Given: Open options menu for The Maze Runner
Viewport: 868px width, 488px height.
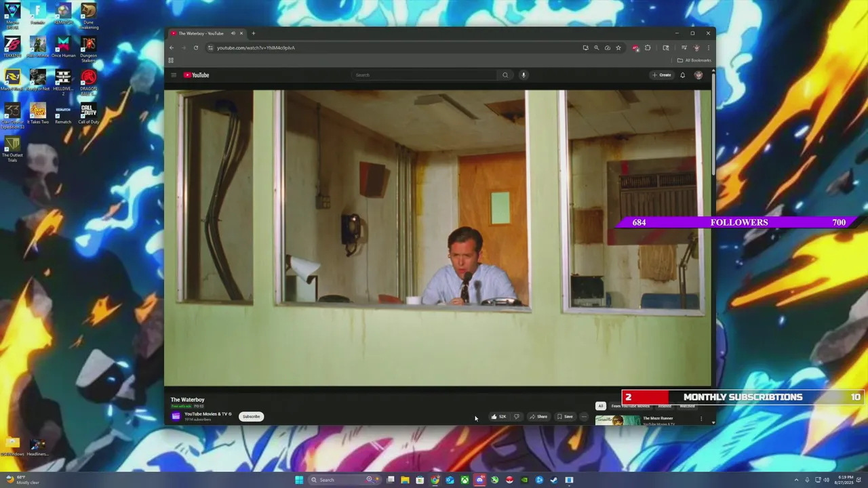Looking at the screenshot, I should [x=701, y=419].
